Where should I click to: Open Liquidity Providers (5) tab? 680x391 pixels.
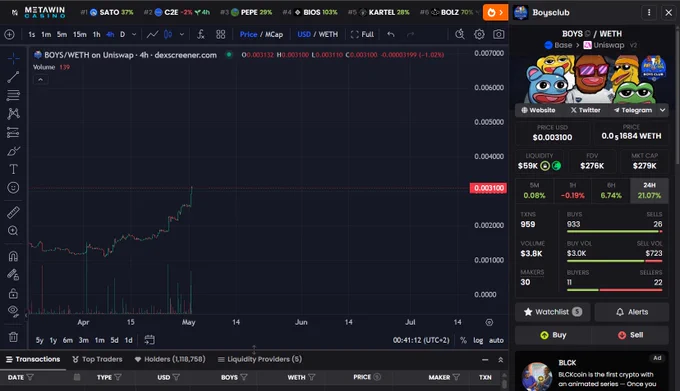coord(260,359)
